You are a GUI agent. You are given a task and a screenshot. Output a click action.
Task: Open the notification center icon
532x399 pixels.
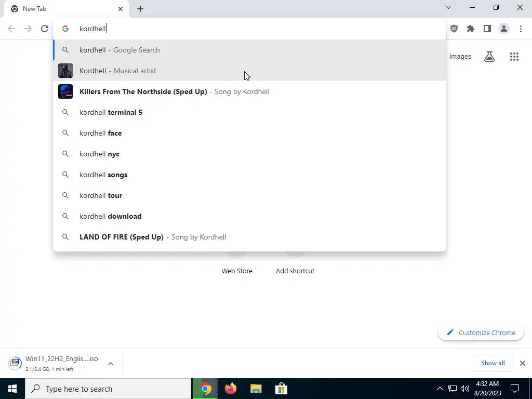(x=515, y=389)
